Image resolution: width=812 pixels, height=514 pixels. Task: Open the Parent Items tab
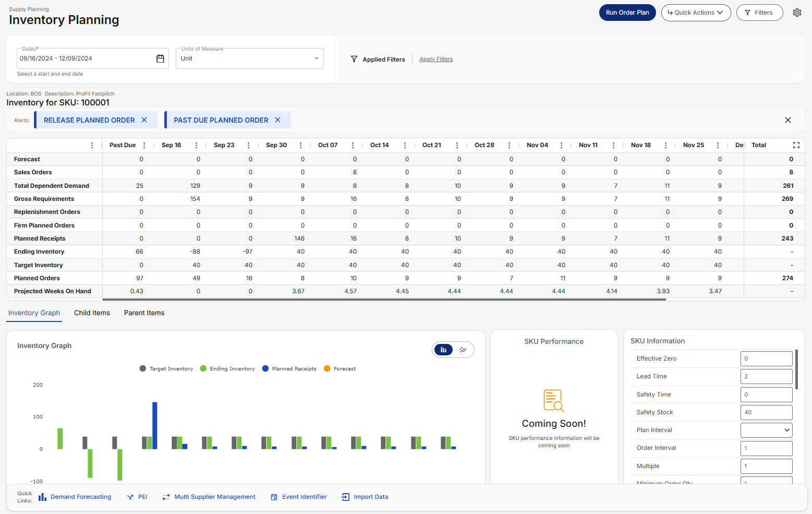pos(144,313)
